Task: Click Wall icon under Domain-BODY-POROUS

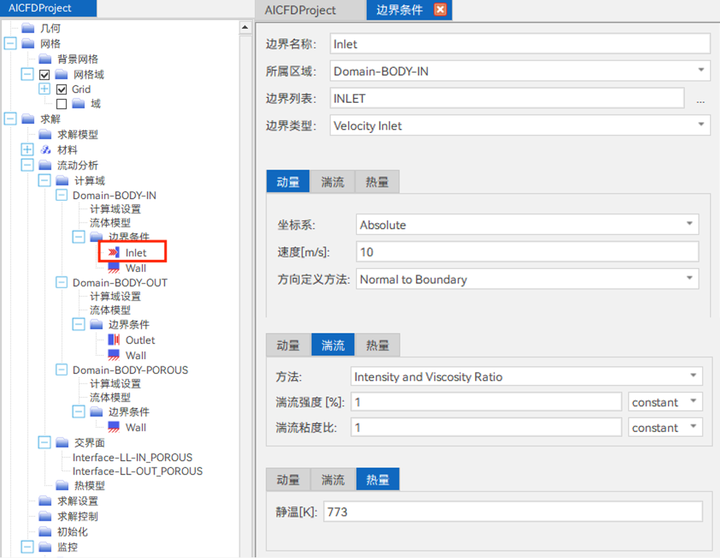Action: click(113, 427)
